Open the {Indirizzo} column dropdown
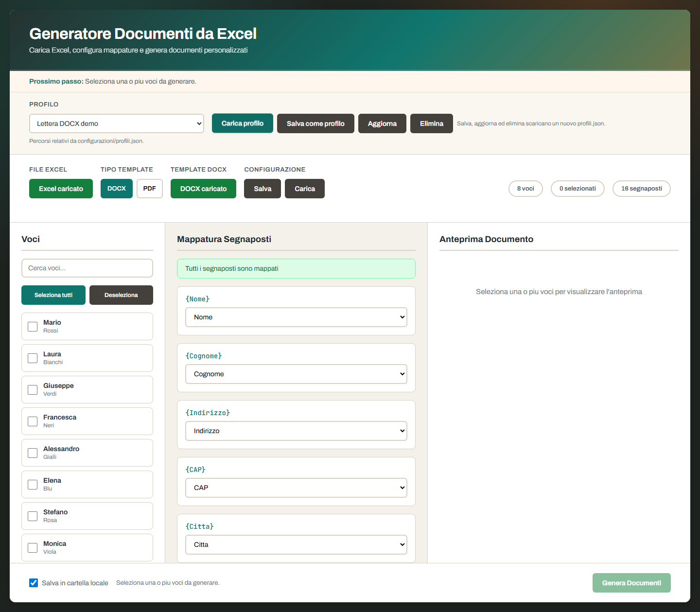The width and height of the screenshot is (700, 612). 296,431
